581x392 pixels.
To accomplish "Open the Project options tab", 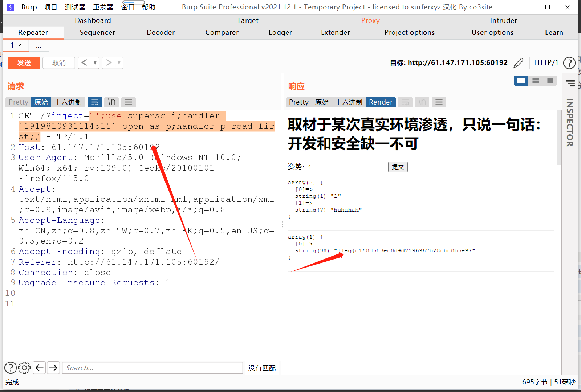I will click(410, 33).
